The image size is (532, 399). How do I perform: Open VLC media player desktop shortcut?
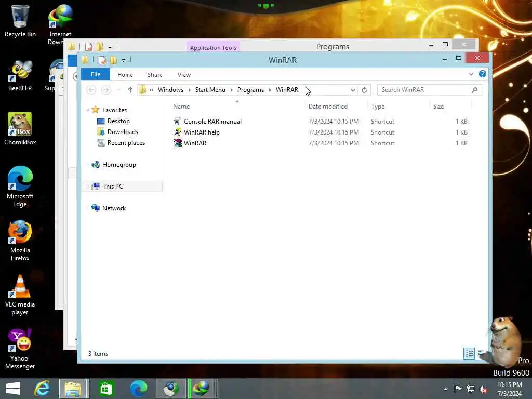pyautogui.click(x=20, y=295)
